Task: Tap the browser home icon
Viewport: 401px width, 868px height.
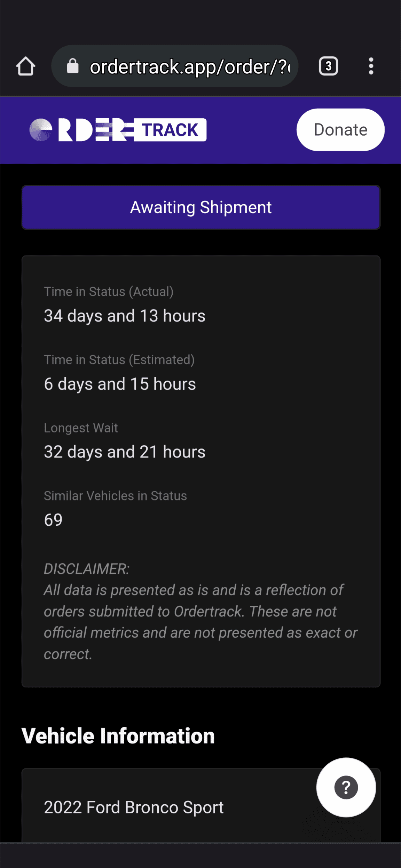Action: [26, 66]
